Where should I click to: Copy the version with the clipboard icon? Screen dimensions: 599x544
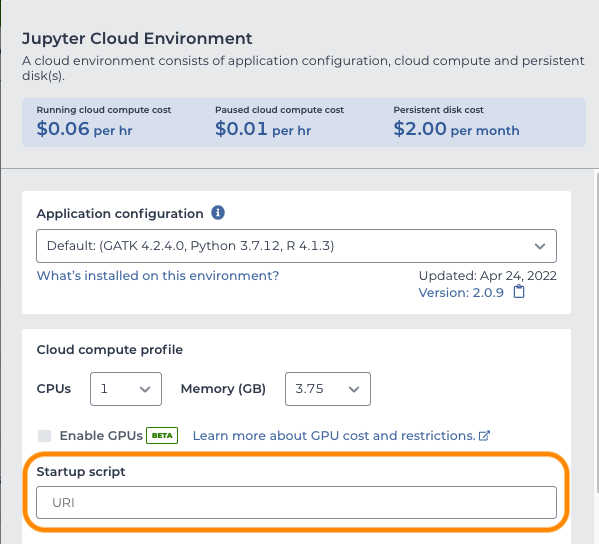(519, 292)
